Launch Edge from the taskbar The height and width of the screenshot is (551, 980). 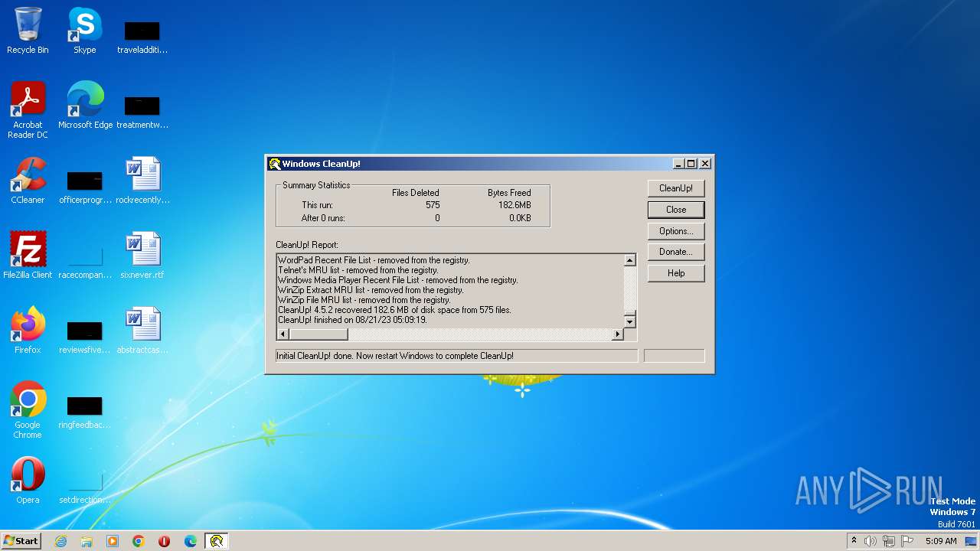click(191, 541)
